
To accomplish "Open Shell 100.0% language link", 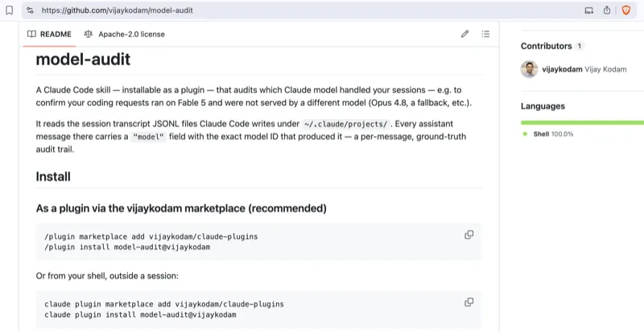I will (553, 134).
